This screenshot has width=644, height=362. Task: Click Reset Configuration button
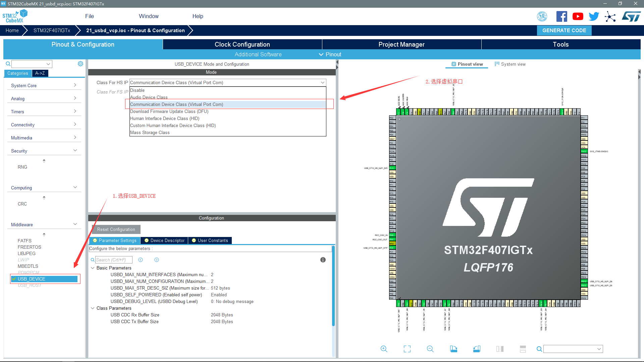click(116, 229)
